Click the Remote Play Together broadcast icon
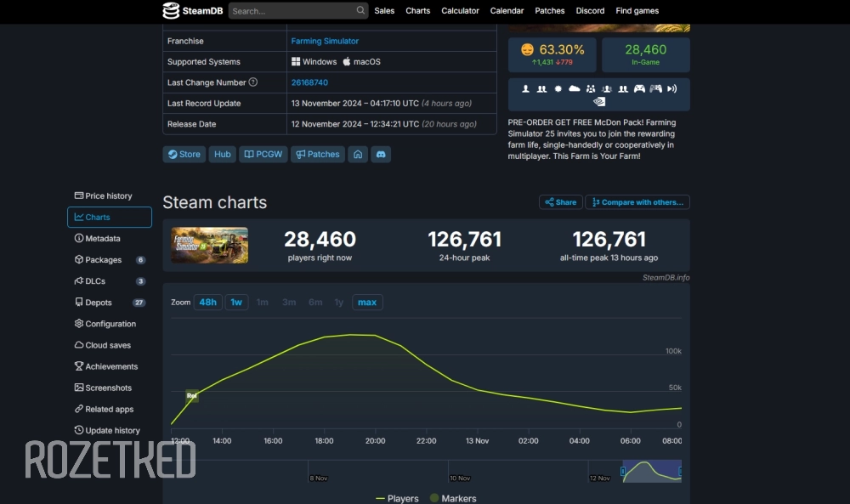 671,88
